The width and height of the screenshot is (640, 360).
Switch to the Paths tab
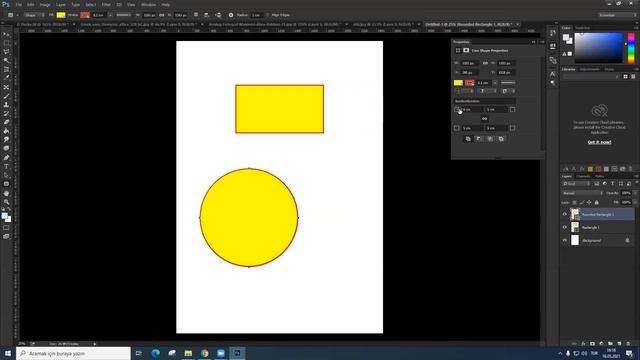tap(599, 176)
